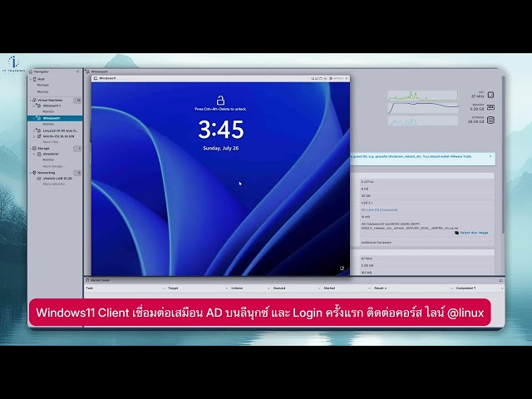
Task: Open the Queued column dropdown
Action: pos(319,288)
